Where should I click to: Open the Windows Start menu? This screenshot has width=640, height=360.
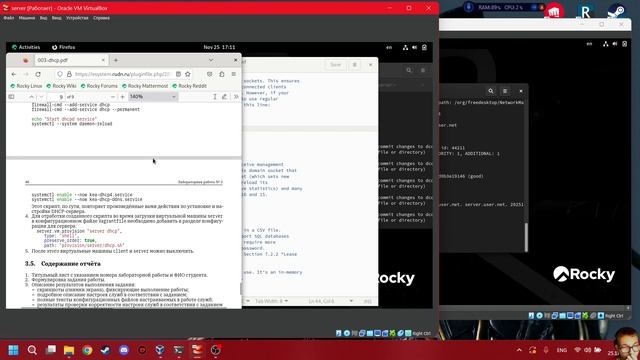13,350
